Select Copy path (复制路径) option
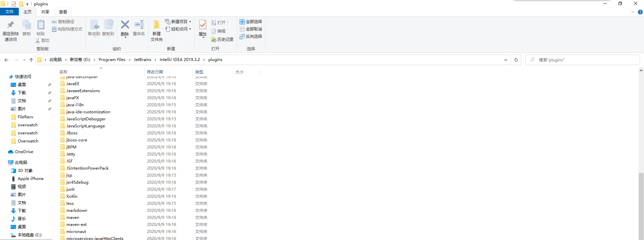This screenshot has height=240, width=644. pyautogui.click(x=63, y=22)
